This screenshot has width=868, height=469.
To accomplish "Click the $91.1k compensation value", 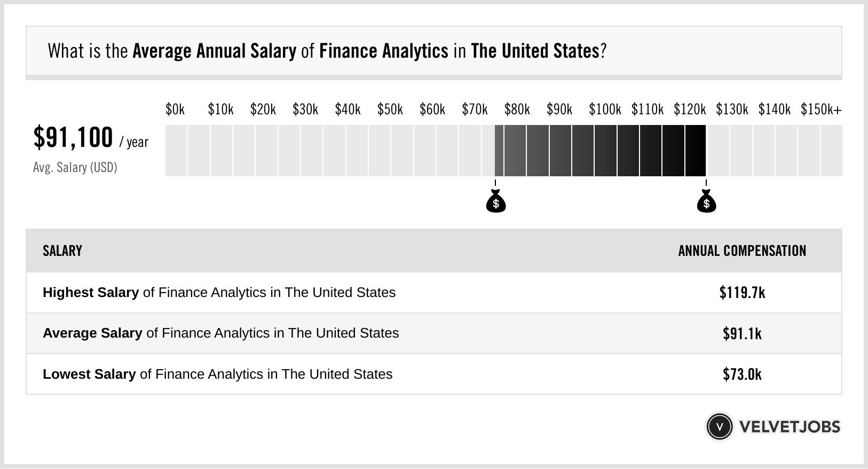I will tap(742, 333).
